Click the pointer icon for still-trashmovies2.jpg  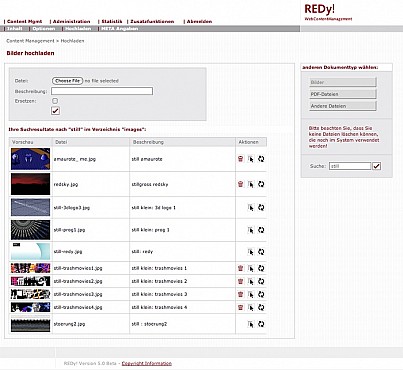pos(251,281)
